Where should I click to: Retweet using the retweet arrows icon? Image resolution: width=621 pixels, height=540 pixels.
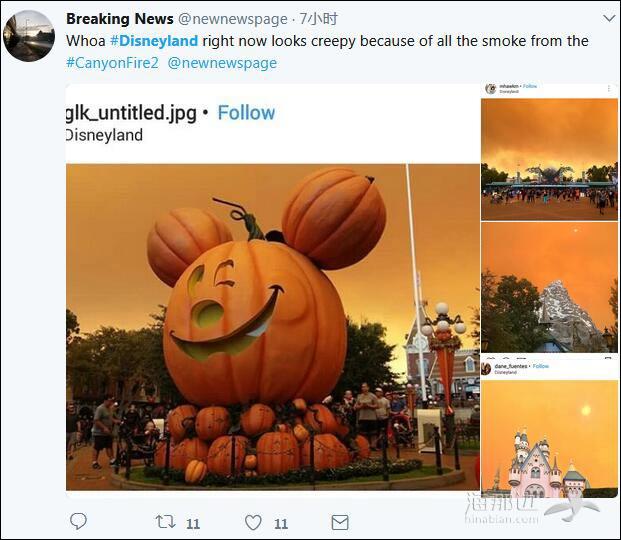point(165,522)
